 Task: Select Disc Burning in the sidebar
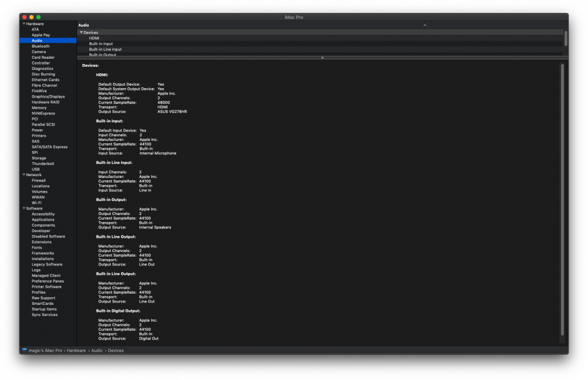point(43,74)
